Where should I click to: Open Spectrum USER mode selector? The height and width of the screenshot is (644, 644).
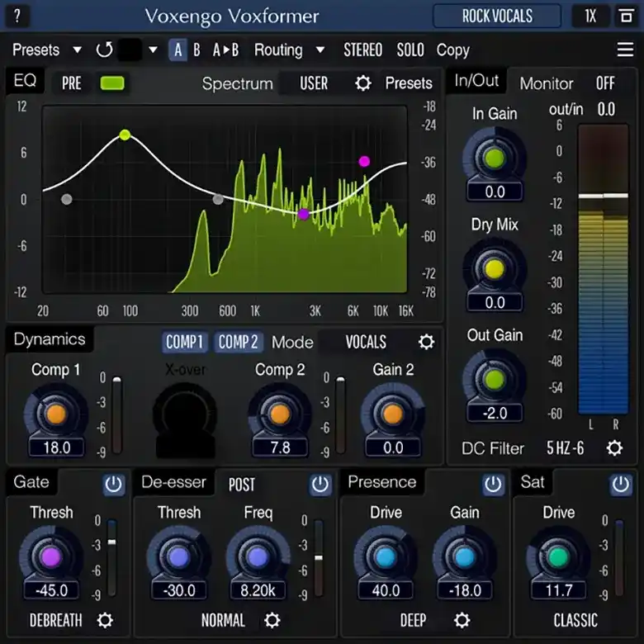314,83
